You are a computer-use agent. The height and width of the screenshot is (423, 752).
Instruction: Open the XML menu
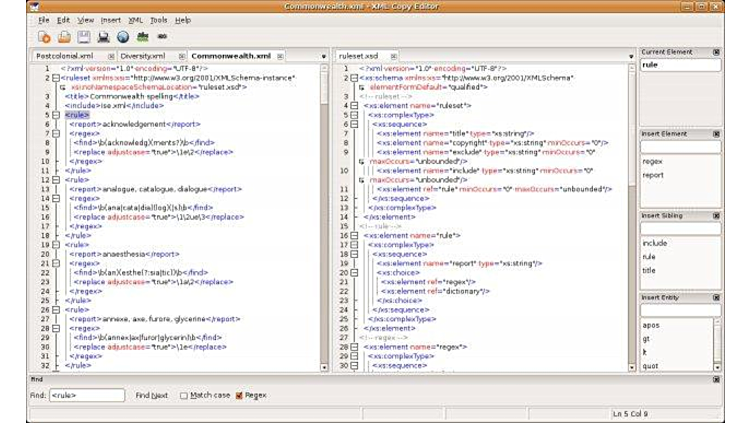[136, 20]
